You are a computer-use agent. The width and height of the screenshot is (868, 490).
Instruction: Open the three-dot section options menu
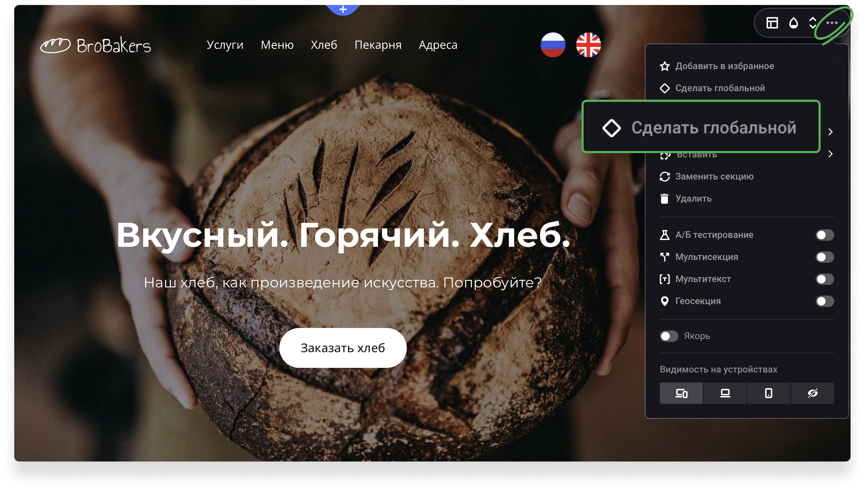[833, 22]
